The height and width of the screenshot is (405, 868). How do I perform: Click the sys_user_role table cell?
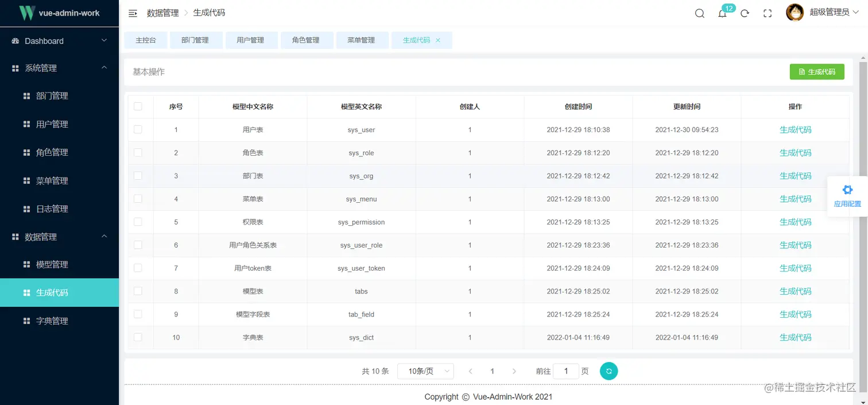click(x=361, y=245)
